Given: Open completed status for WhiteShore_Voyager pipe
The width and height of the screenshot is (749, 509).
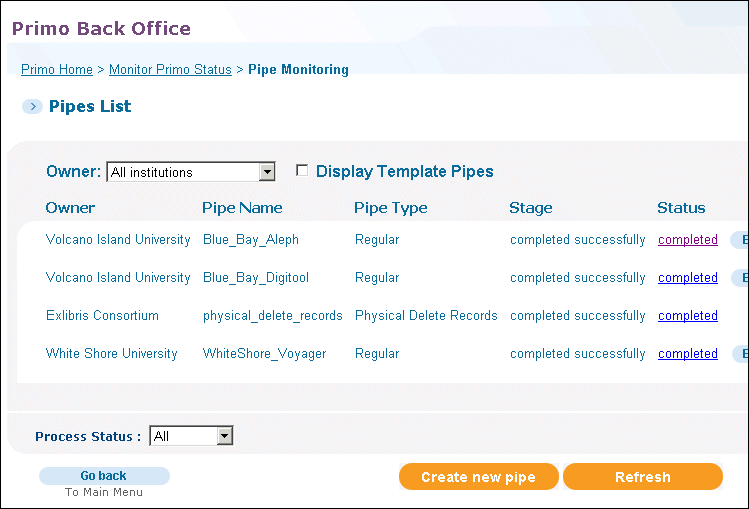Looking at the screenshot, I should [x=688, y=354].
